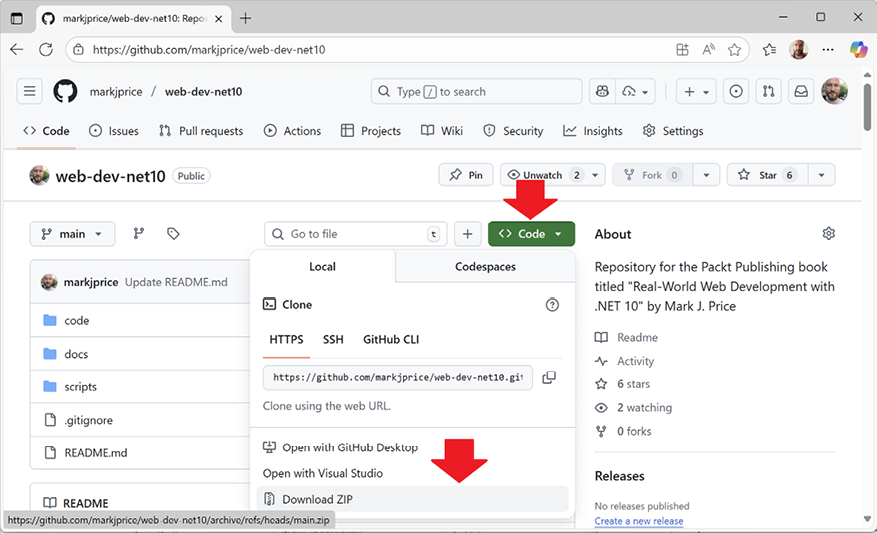Viewport: 877px width, 533px height.
Task: Open the 6 stars link
Action: pos(623,384)
